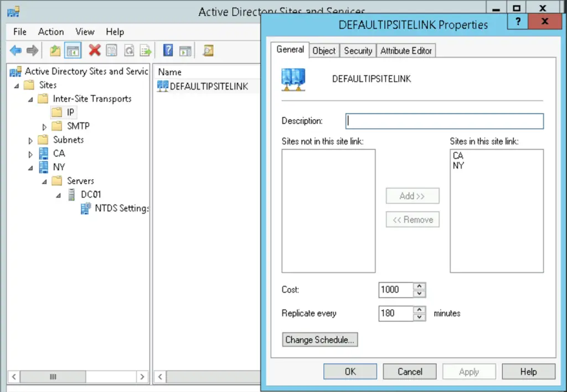The width and height of the screenshot is (567, 392).
Task: Click the Change Schedule button
Action: pos(320,339)
